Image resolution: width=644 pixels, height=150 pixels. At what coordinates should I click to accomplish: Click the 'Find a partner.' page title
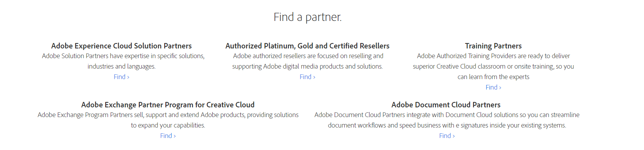point(307,17)
